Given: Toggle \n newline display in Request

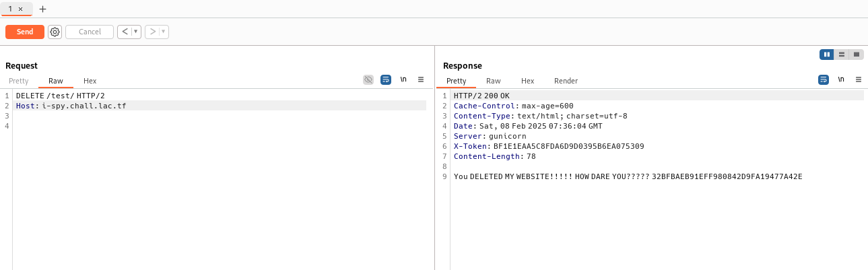Looking at the screenshot, I should click(x=403, y=79).
